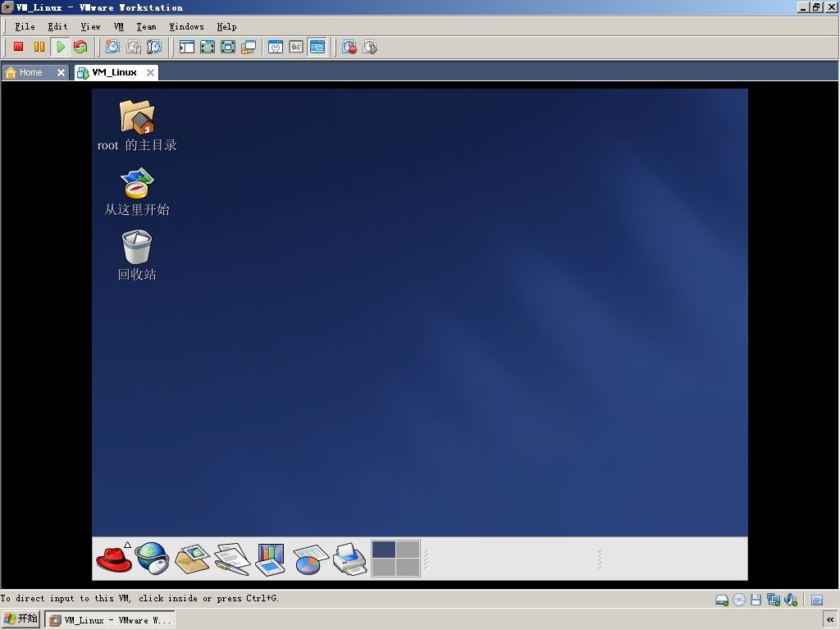Open the VM menu
This screenshot has height=630, width=840.
(x=119, y=27)
